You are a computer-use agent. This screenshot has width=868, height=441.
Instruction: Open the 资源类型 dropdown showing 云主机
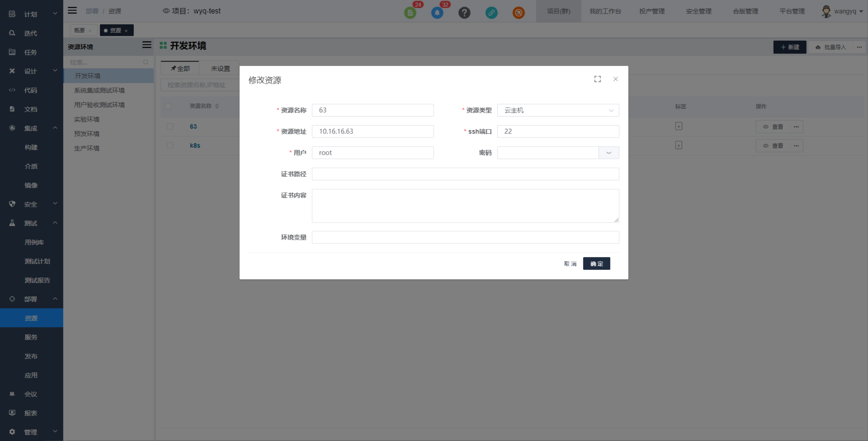tap(558, 110)
